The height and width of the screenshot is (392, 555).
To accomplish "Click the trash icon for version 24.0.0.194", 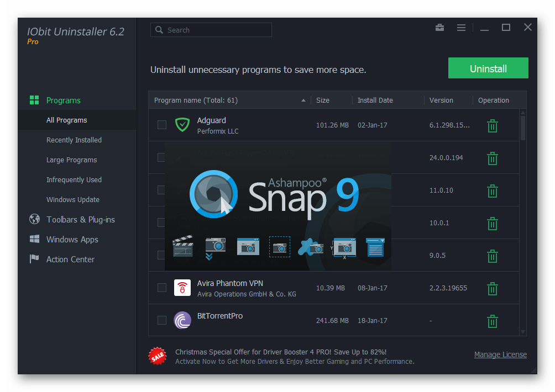I will point(493,158).
